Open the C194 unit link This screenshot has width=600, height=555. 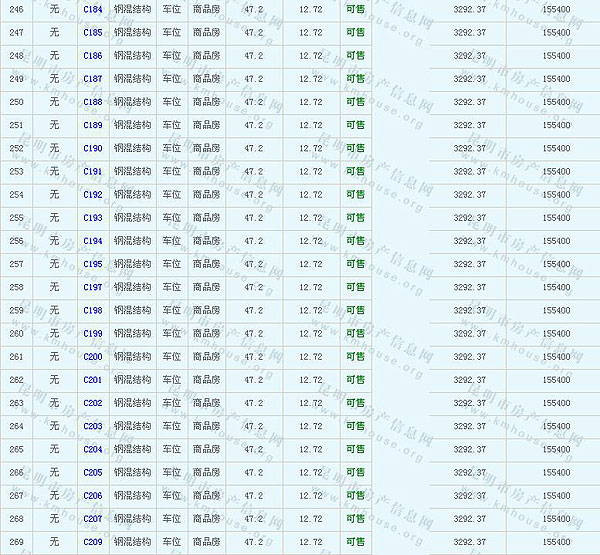coord(92,241)
